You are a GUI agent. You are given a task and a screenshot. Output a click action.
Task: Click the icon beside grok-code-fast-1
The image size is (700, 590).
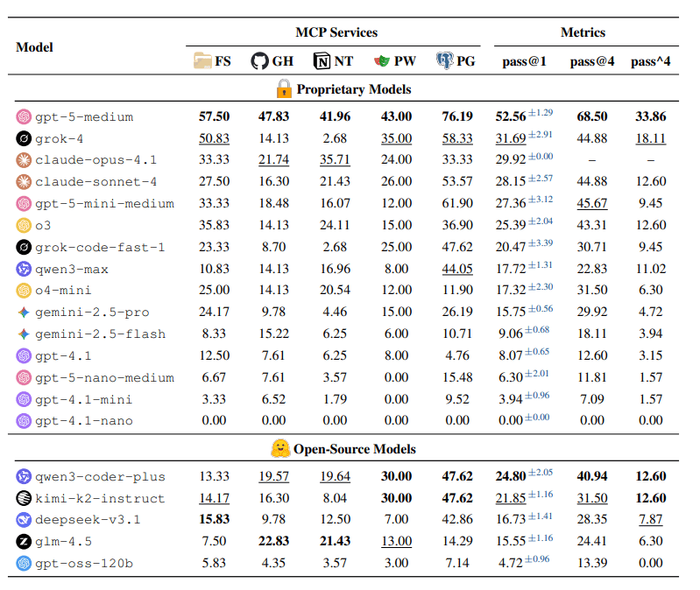coord(24,247)
